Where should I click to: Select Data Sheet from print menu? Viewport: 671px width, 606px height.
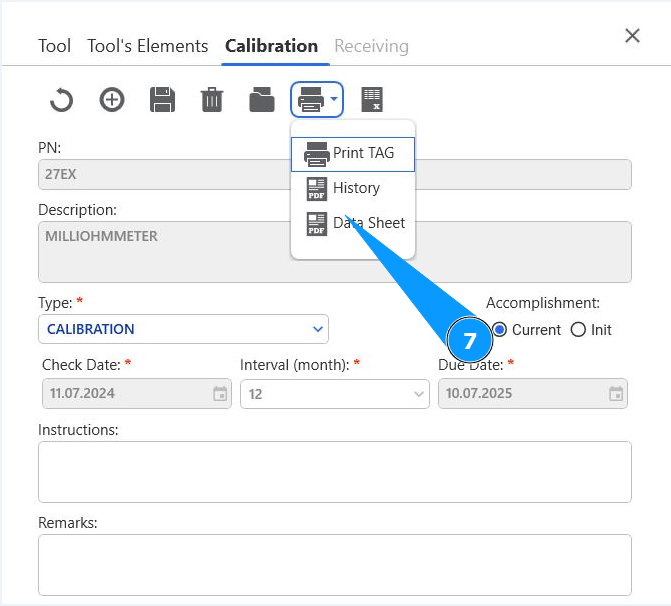click(x=353, y=223)
